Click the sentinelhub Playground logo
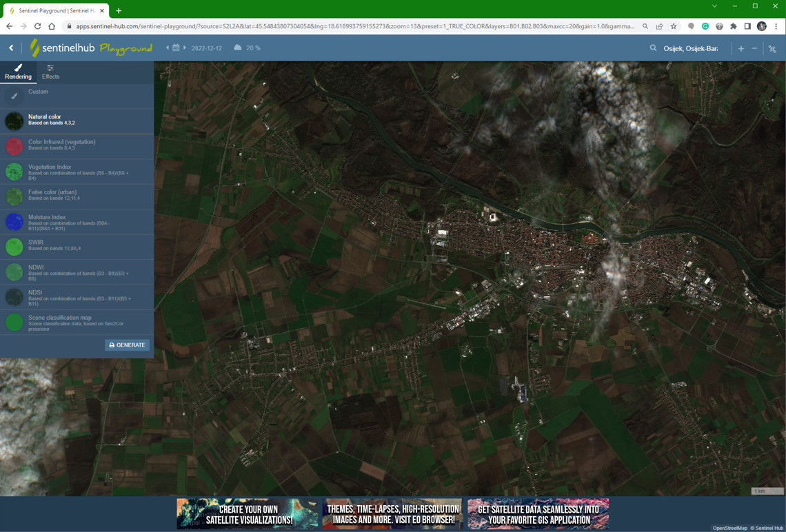This screenshot has height=532, width=786. tap(90, 48)
